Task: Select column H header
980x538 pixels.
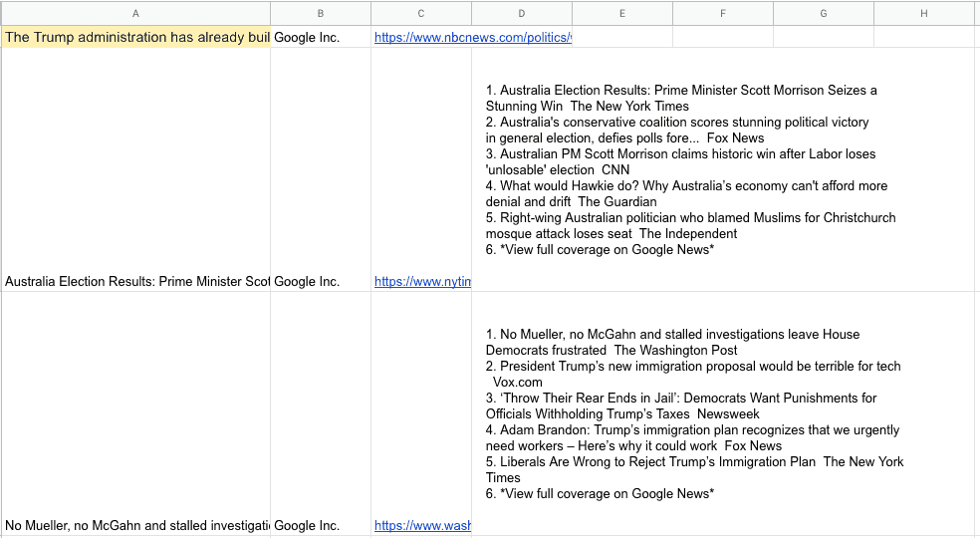Action: pos(924,13)
